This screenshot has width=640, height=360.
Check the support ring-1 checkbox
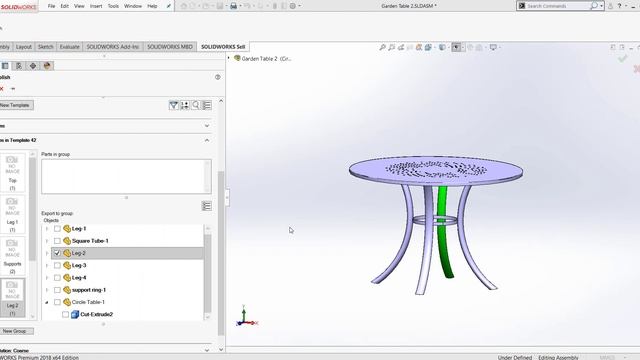(57, 290)
